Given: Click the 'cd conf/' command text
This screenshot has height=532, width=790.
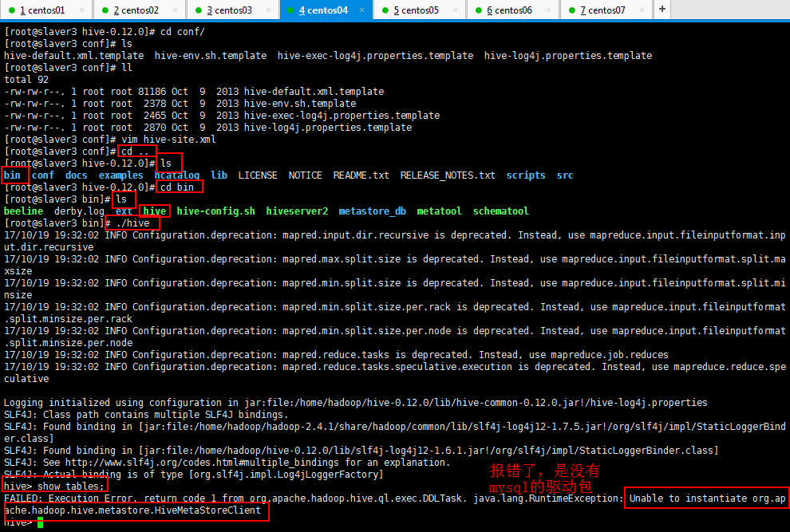Looking at the screenshot, I should pos(183,31).
